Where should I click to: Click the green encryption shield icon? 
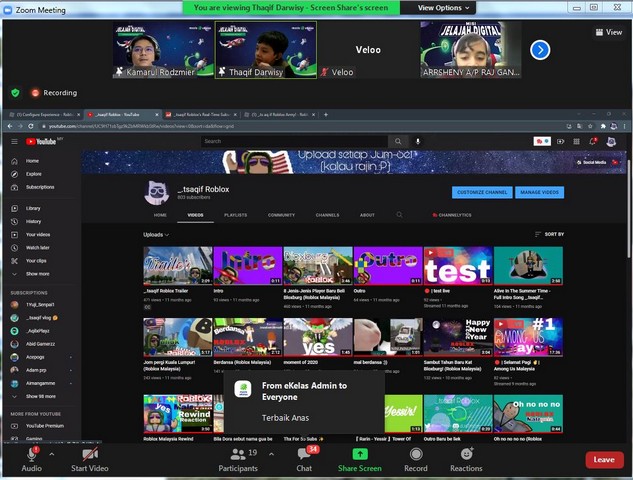(x=15, y=92)
